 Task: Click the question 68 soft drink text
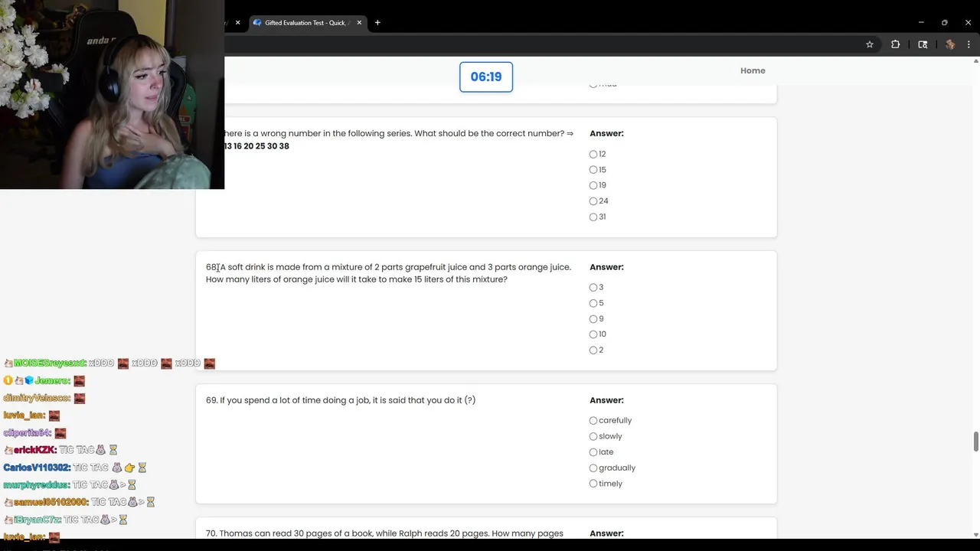click(x=388, y=273)
